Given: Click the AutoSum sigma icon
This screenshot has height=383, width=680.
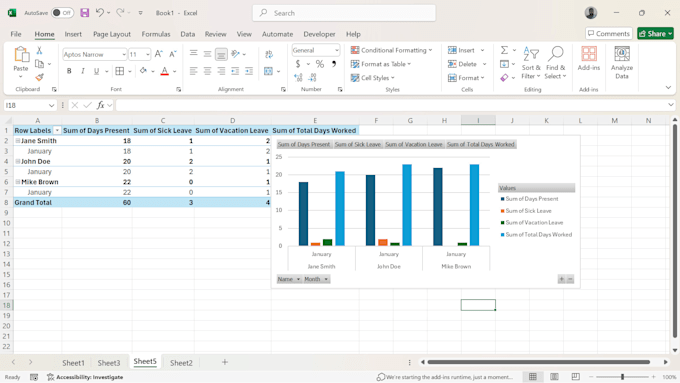Looking at the screenshot, I should pyautogui.click(x=504, y=50).
